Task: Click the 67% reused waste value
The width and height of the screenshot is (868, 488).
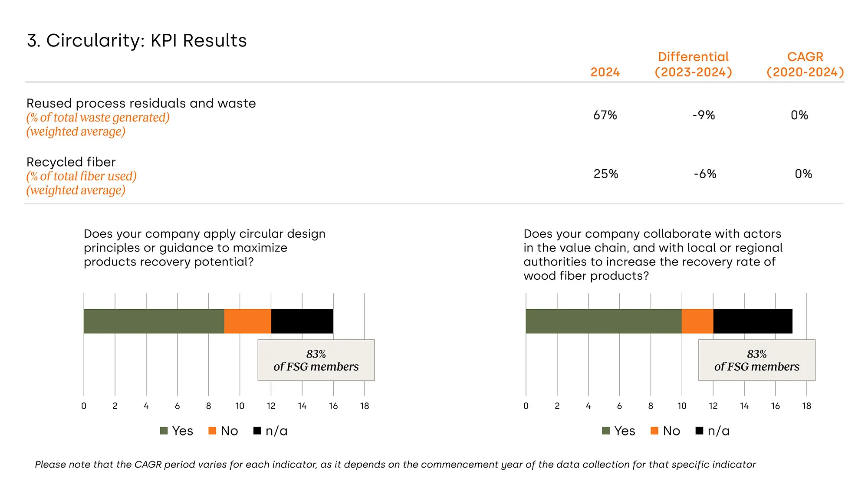Action: point(605,115)
